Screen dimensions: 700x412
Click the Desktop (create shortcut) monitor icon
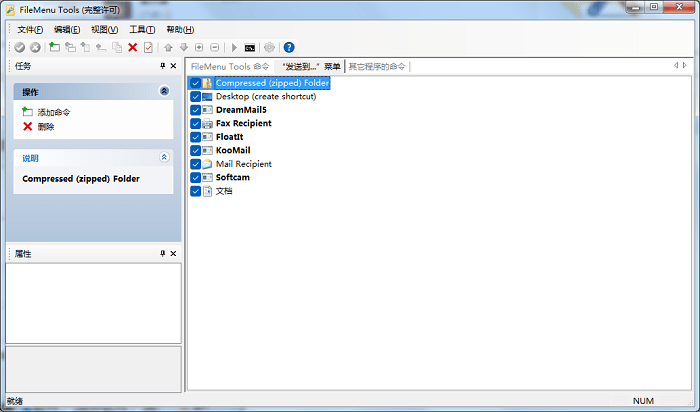(207, 97)
